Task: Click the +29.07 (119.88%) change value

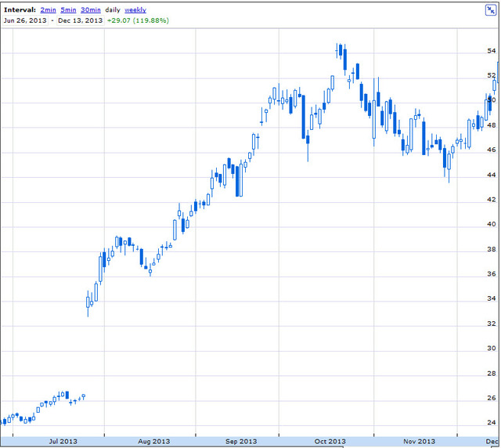Action: click(138, 20)
